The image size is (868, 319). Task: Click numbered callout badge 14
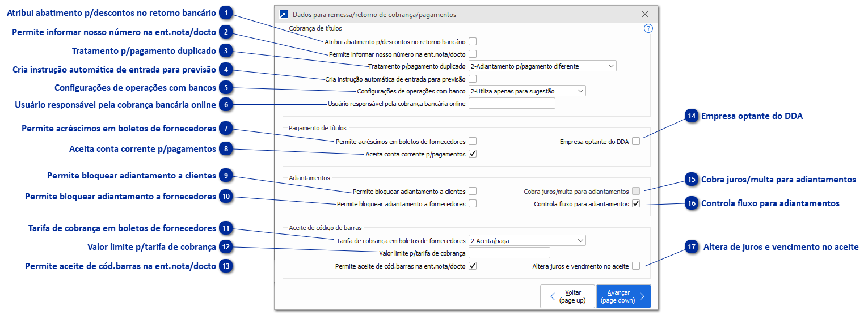pyautogui.click(x=691, y=116)
